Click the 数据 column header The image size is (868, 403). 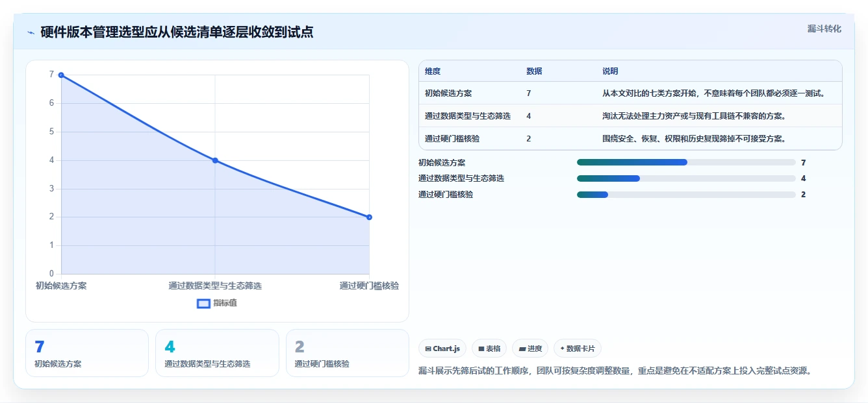pyautogui.click(x=534, y=71)
